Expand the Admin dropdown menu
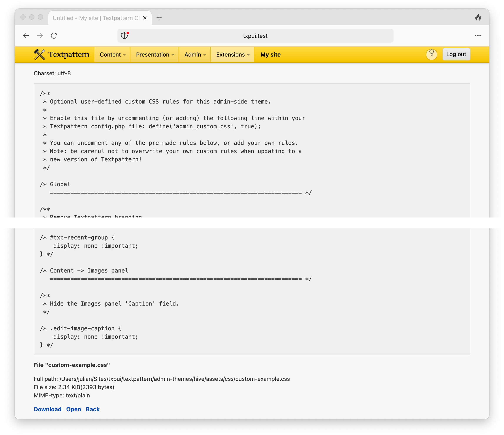 coord(195,55)
